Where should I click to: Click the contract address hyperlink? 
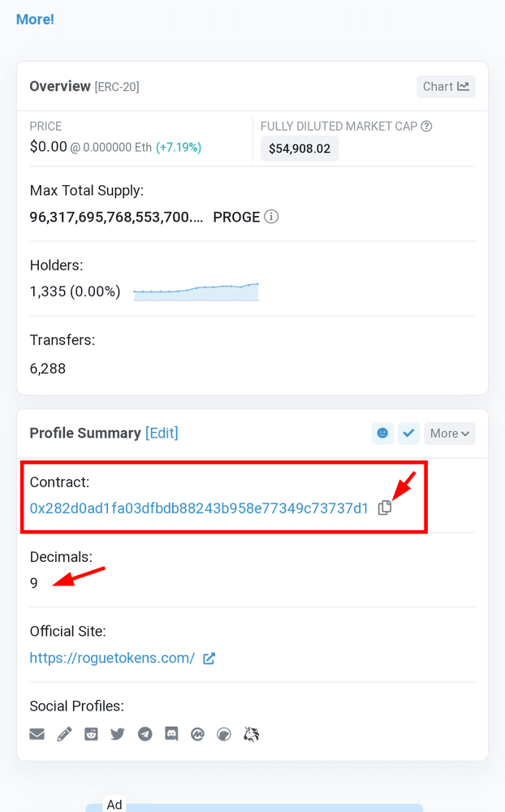(x=199, y=508)
